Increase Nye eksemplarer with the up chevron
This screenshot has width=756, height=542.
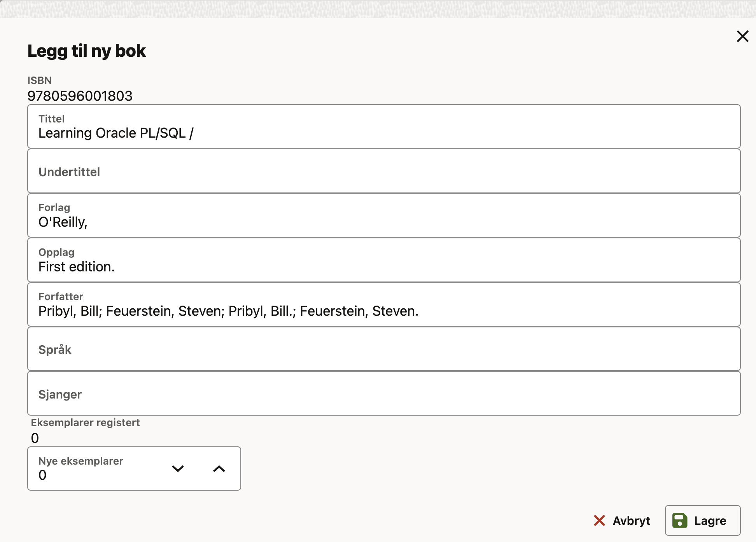[219, 469]
